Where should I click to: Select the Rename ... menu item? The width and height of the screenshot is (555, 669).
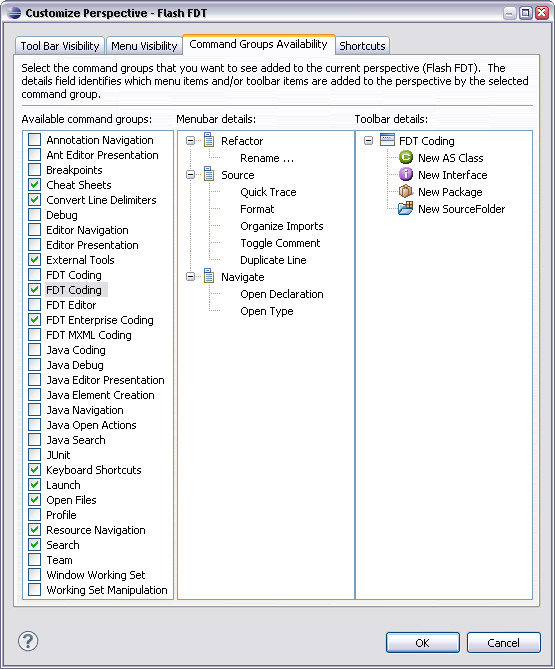click(267, 158)
